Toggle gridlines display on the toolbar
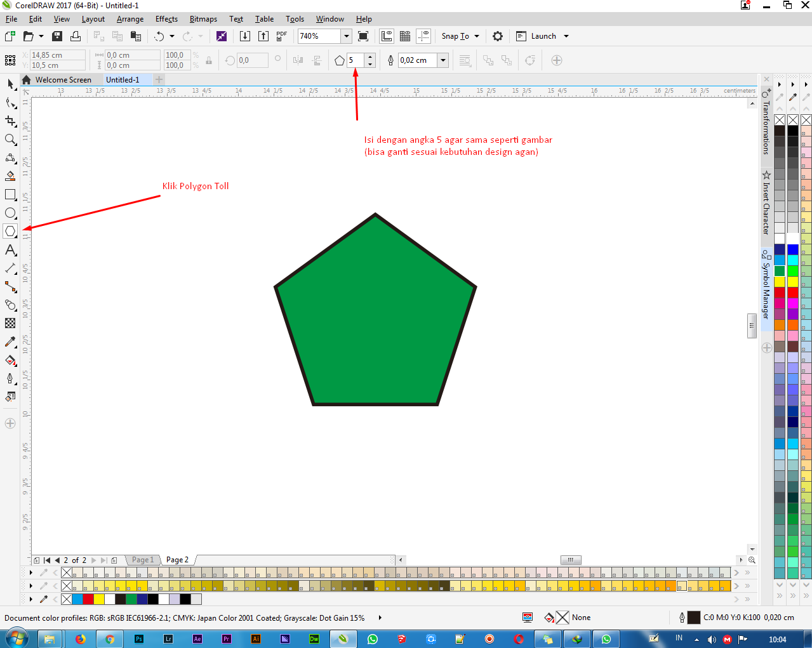 (405, 36)
